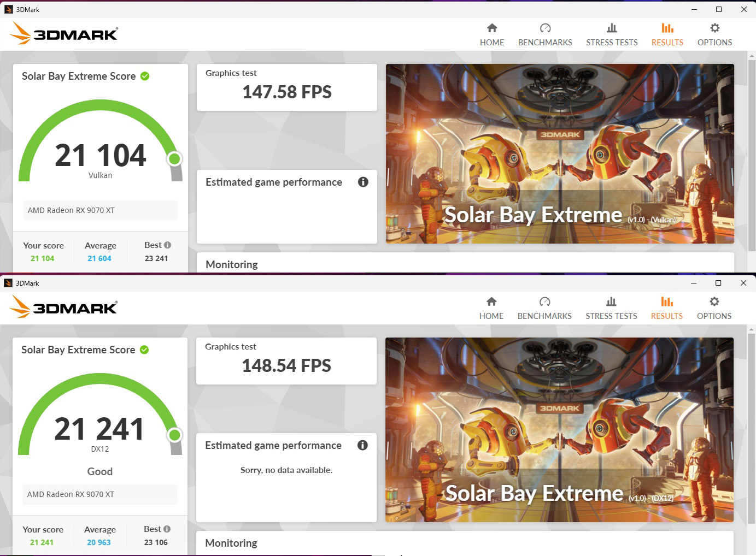Go to STRESS TESTS in the DX12 window

611,308
